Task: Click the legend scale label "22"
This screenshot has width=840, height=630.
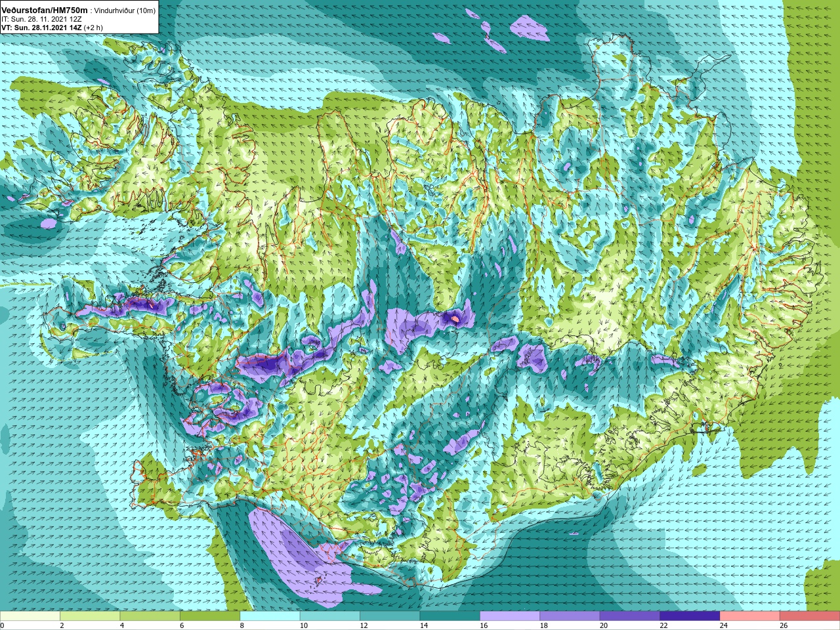Action: tap(663, 625)
